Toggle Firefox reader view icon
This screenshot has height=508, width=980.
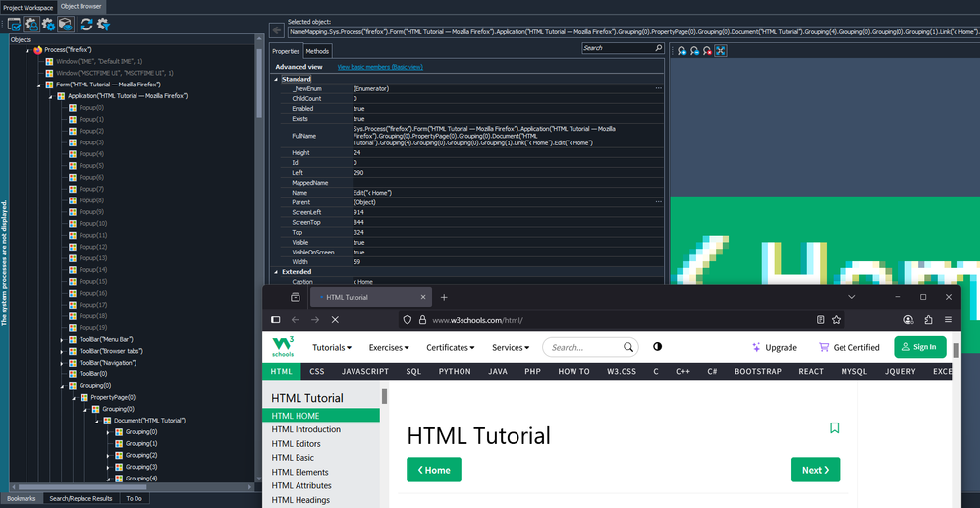coord(821,319)
